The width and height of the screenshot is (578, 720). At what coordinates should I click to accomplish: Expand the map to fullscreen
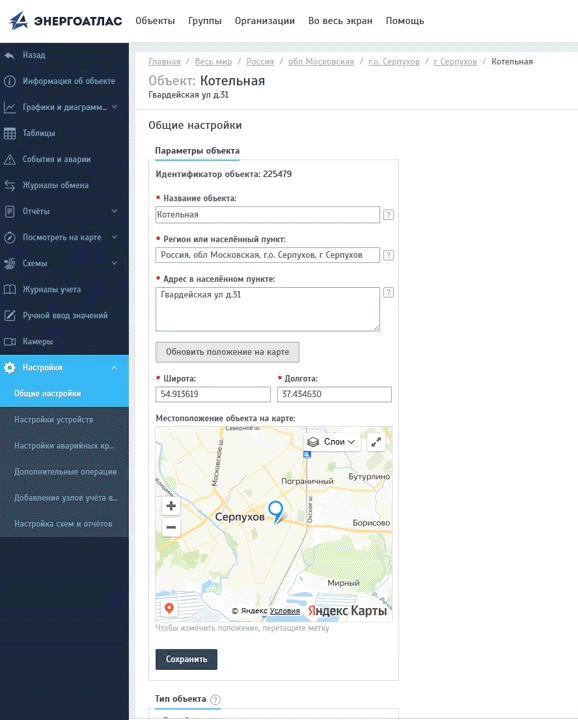click(376, 442)
